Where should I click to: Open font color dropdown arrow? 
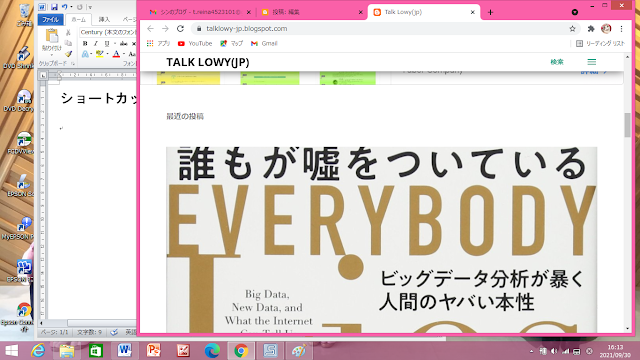[x=124, y=54]
